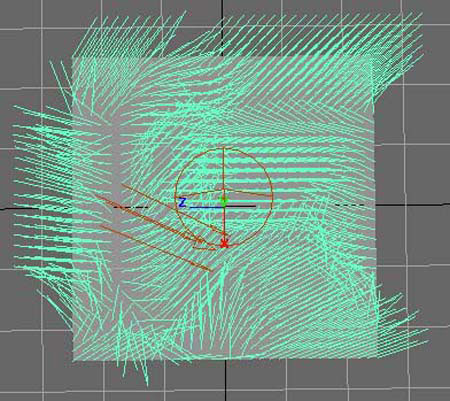Select the red X axis handle
450x401 pixels.
click(x=224, y=244)
